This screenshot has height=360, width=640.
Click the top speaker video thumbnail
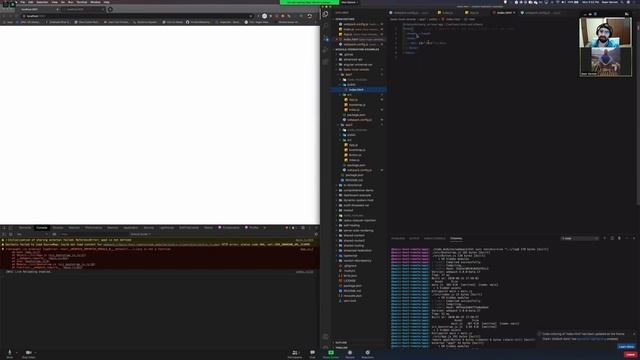605,33
